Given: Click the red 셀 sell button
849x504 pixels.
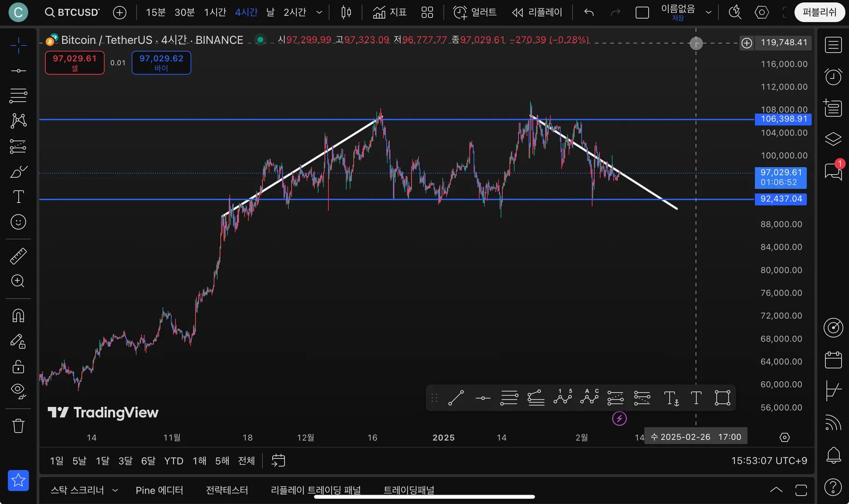Looking at the screenshot, I should [x=75, y=63].
